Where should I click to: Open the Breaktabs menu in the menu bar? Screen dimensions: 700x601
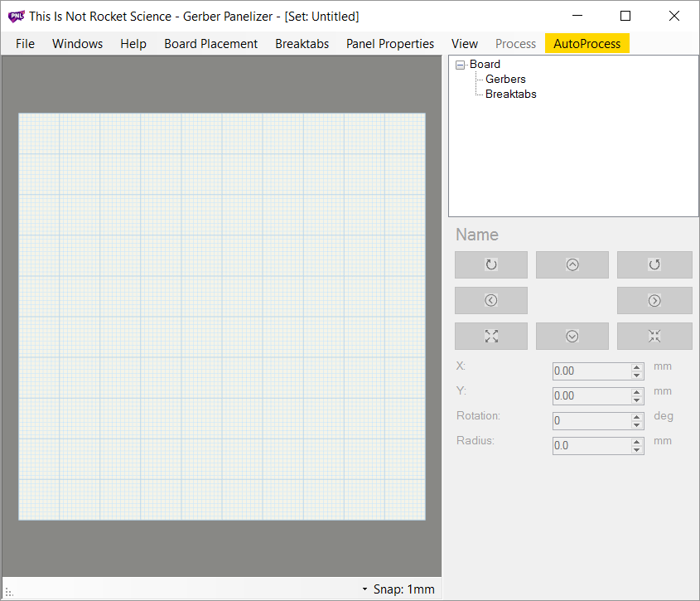(302, 44)
